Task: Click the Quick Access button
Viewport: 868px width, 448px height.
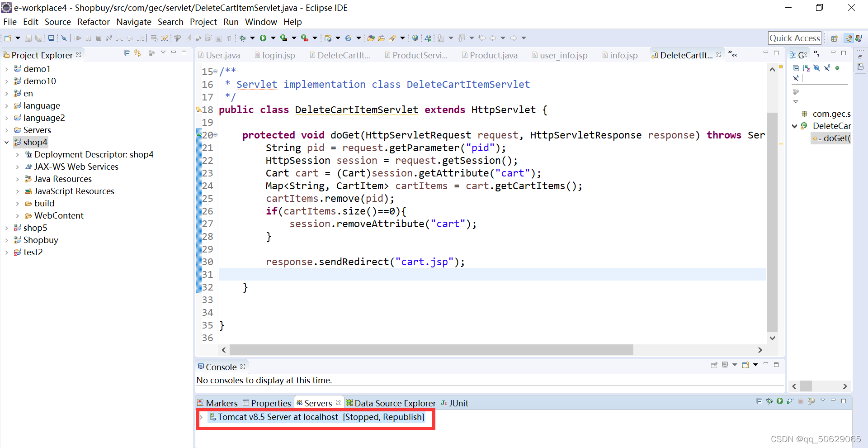Action: click(x=794, y=38)
